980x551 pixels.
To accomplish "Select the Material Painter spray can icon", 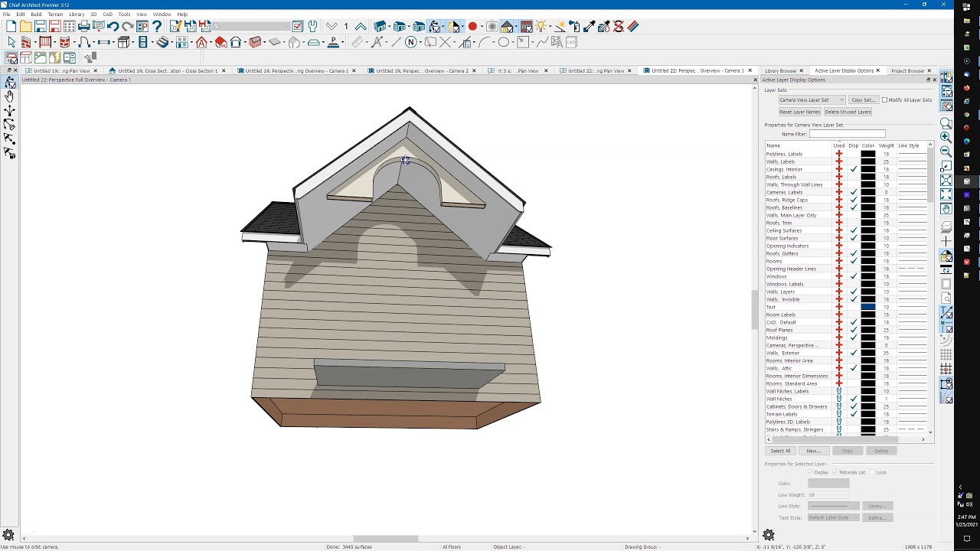I will click(x=575, y=27).
